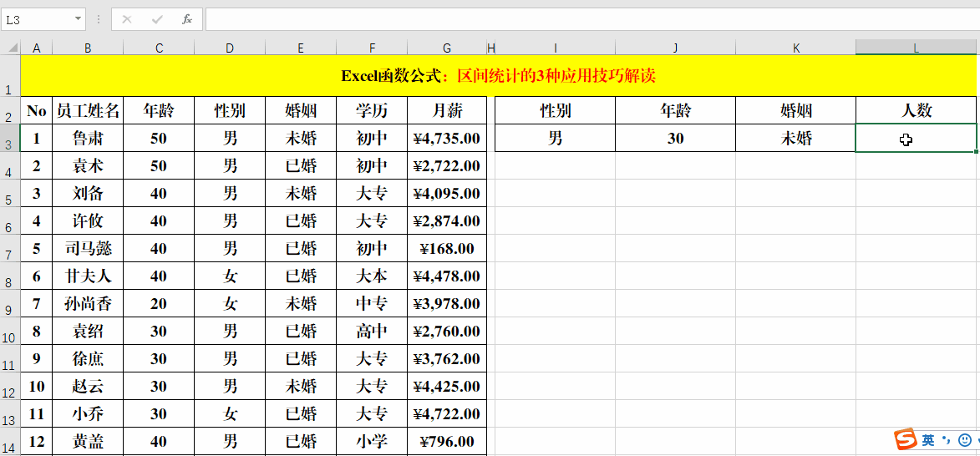
Task: Click the Enter checkmark formula bar icon
Action: (157, 19)
